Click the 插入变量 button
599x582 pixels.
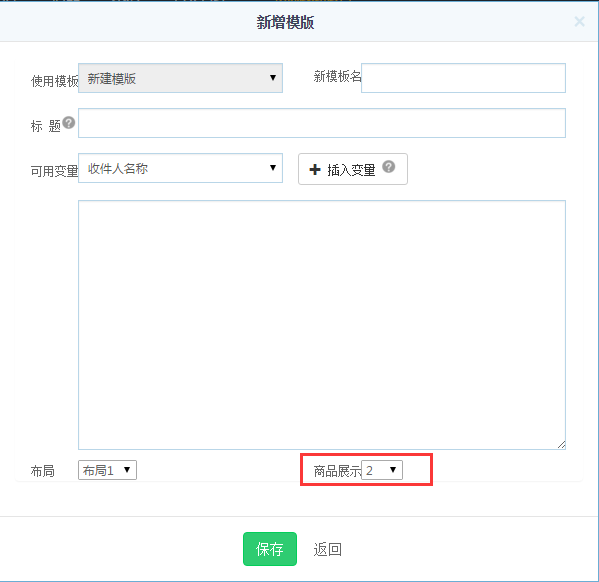353,169
